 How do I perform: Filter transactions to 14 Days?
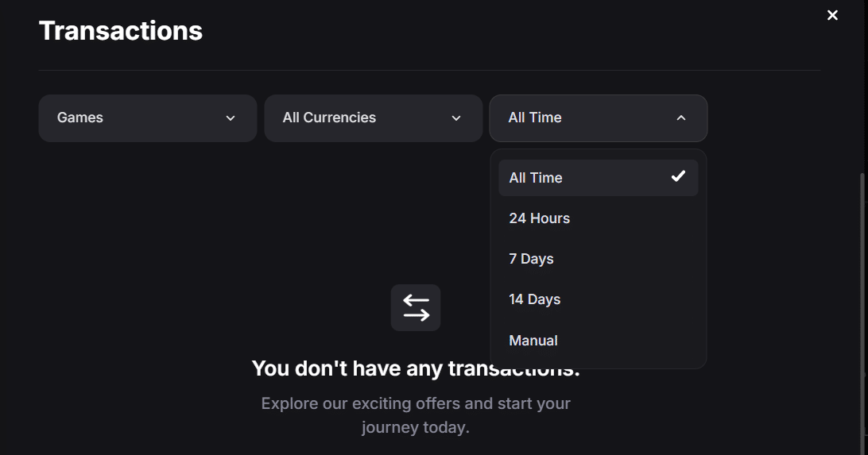[535, 299]
